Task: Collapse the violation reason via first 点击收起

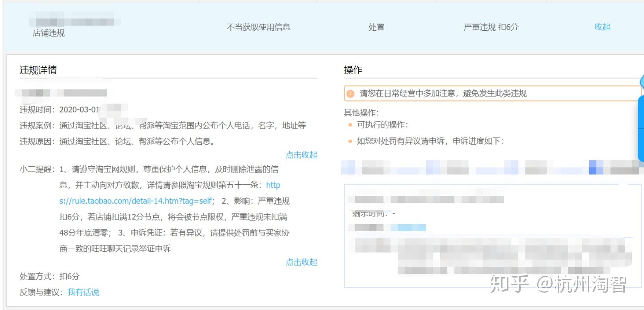Action: (302, 155)
